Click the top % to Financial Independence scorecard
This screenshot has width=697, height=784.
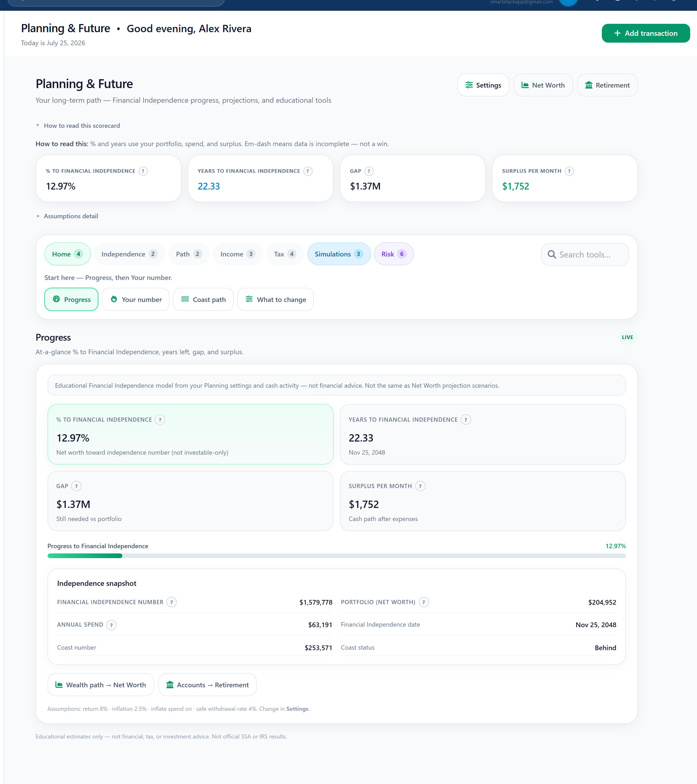tap(108, 178)
